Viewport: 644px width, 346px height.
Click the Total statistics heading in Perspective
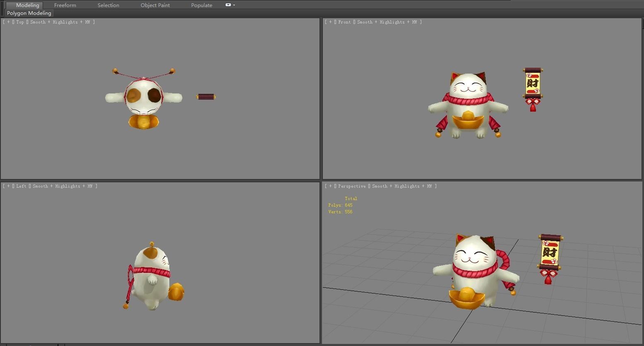pos(351,198)
